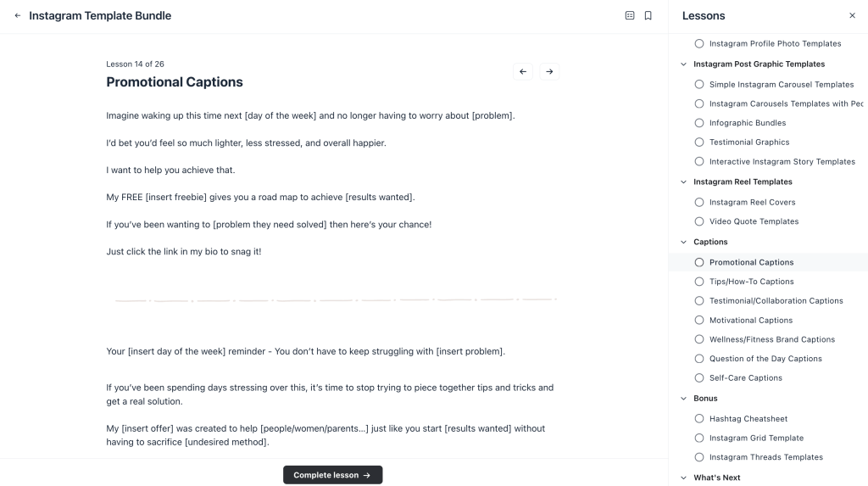Bookmark this lesson with the bookmark icon

[x=648, y=15]
